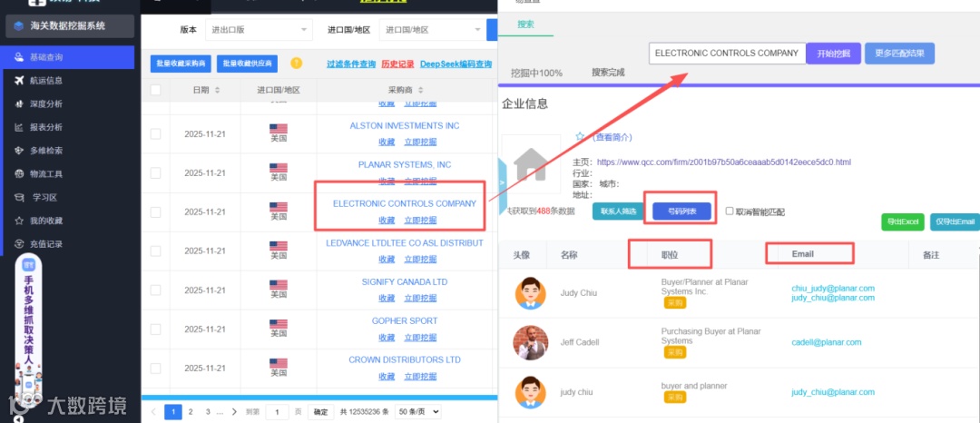Click the 批量收藏供应商 button
The width and height of the screenshot is (980, 423).
click(x=248, y=64)
